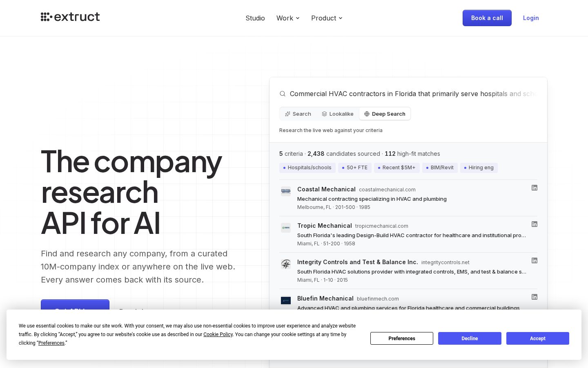The width and height of the screenshot is (588, 368).
Task: Click the extruct logo
Action: point(70,17)
